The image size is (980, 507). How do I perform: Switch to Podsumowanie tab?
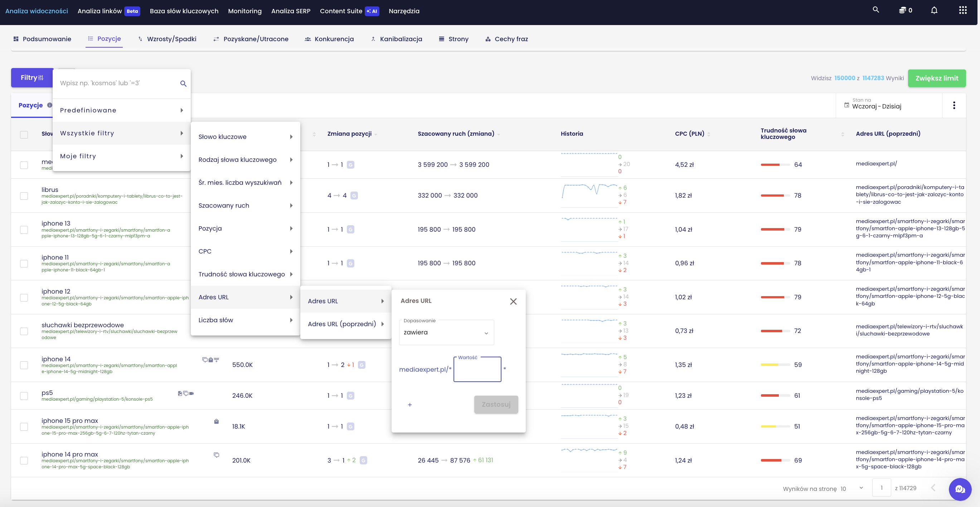42,39
